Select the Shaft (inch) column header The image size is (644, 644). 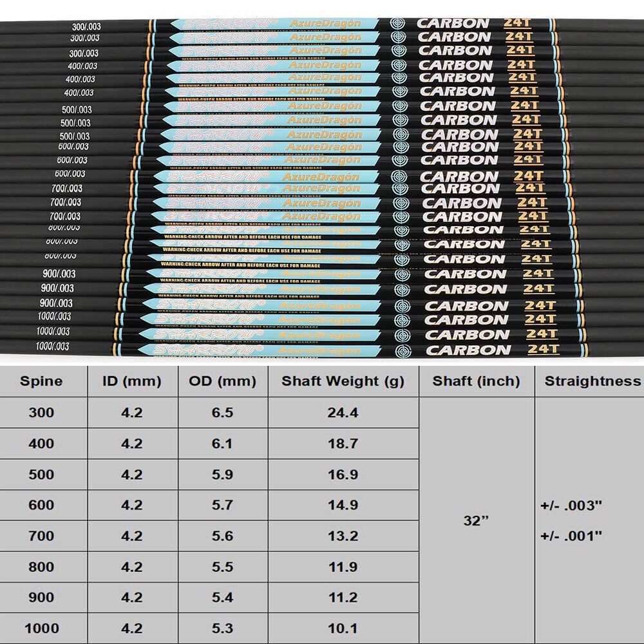click(476, 381)
